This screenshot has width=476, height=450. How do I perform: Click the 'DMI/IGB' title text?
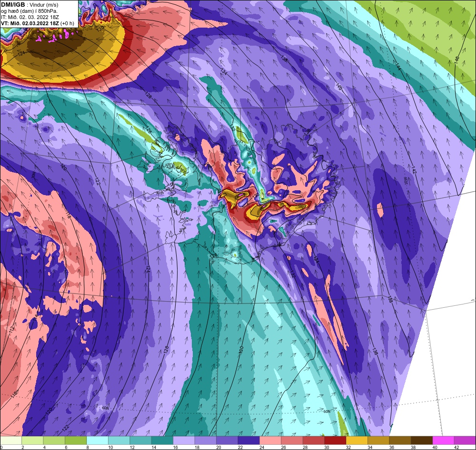(13, 5)
